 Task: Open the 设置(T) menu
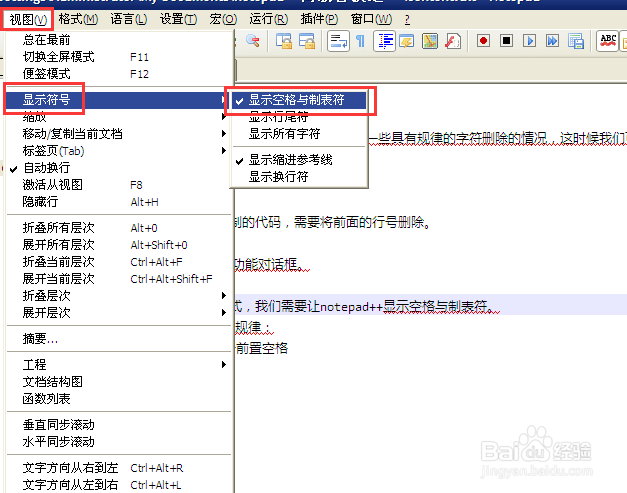[x=178, y=19]
